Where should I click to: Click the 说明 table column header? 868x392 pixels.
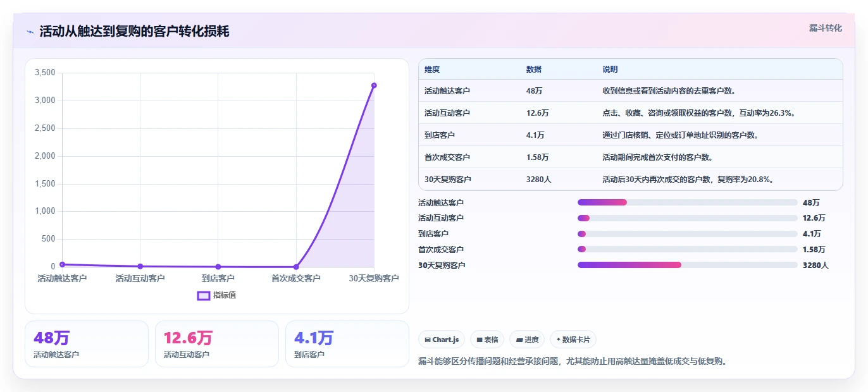(611, 70)
